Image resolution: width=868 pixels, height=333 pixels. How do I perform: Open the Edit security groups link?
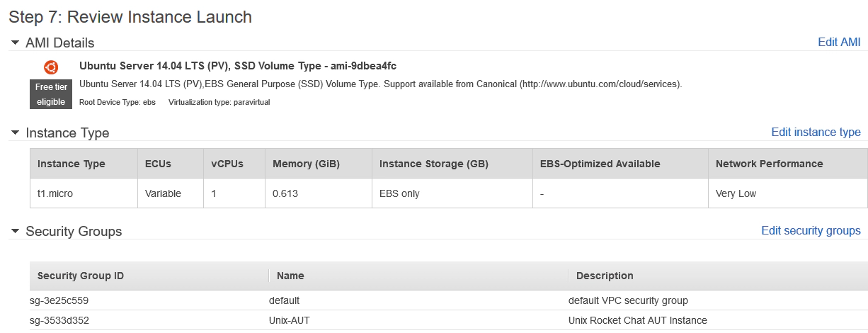[811, 230]
